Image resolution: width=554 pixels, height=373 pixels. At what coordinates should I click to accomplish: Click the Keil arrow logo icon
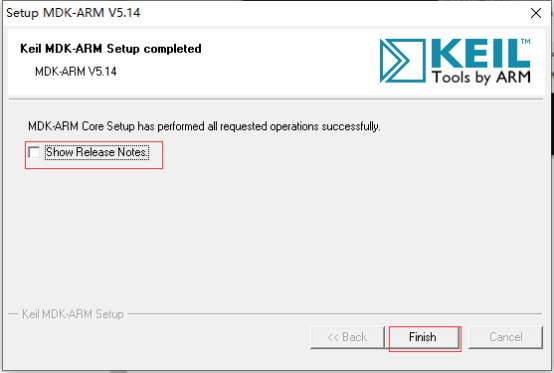pos(402,60)
